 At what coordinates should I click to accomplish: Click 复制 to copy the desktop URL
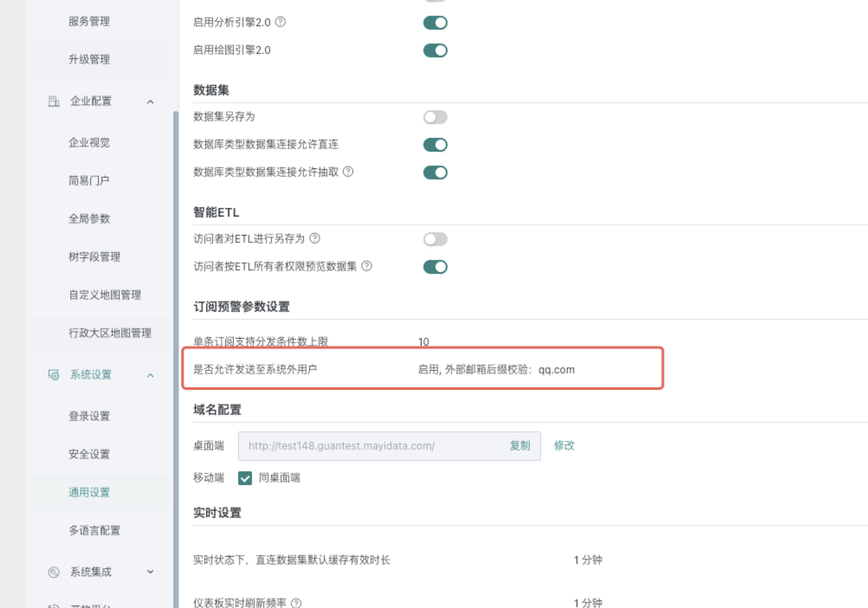(x=520, y=446)
